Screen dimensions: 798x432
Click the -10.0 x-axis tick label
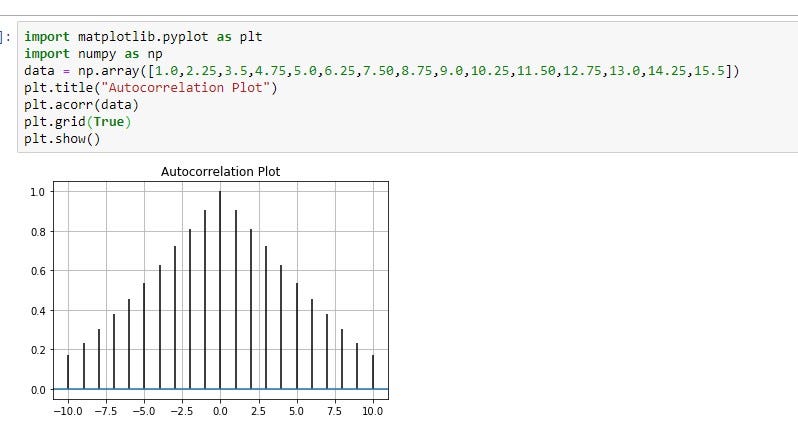point(68,411)
